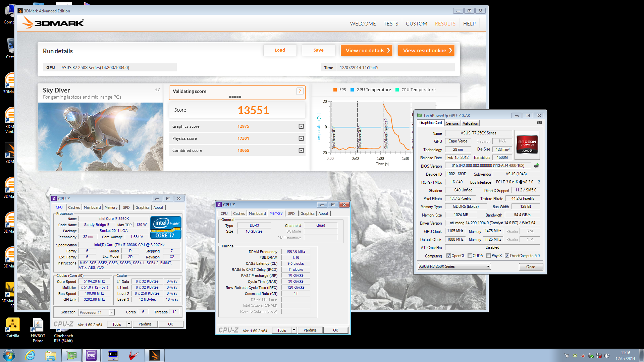Open the HWBOT Prime desktop icon
The width and height of the screenshot is (644, 362).
(x=38, y=330)
